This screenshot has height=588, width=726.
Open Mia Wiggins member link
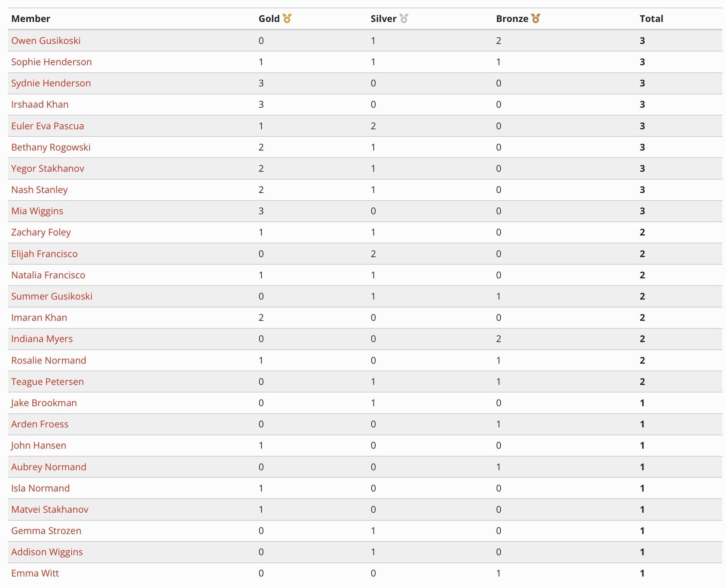point(37,211)
